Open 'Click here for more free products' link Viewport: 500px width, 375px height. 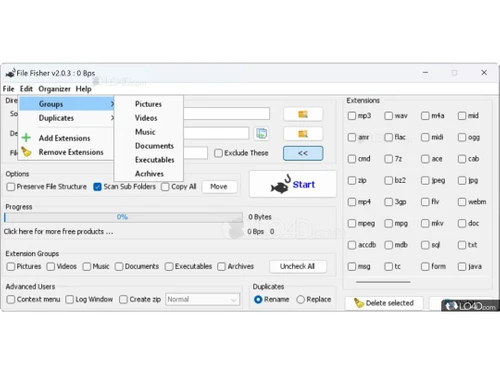pos(59,231)
